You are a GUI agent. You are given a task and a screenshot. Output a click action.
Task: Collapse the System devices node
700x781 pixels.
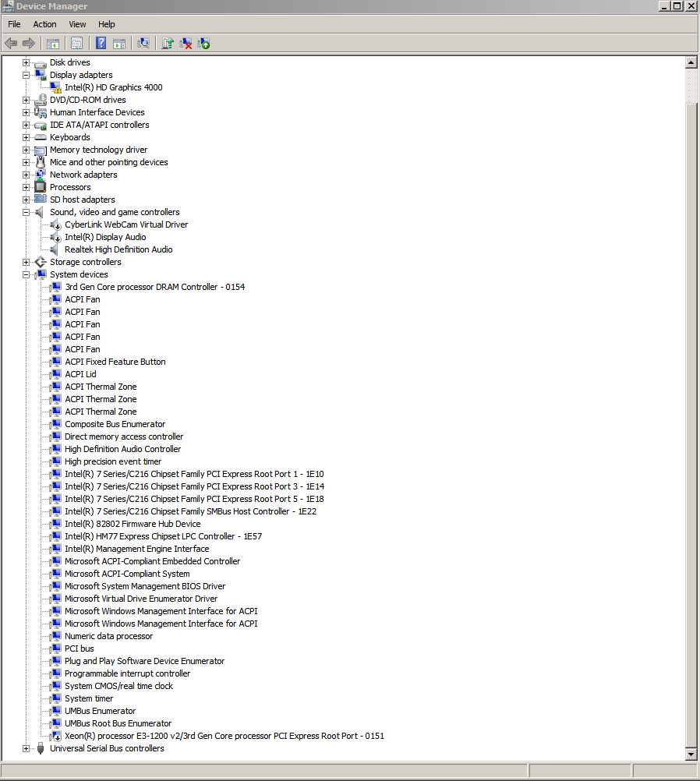tap(26, 274)
